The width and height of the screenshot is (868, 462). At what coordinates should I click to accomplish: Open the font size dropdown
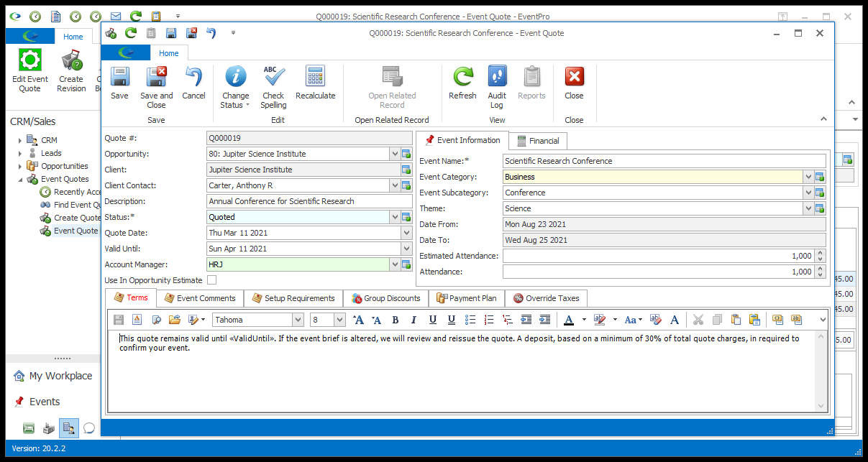point(339,320)
